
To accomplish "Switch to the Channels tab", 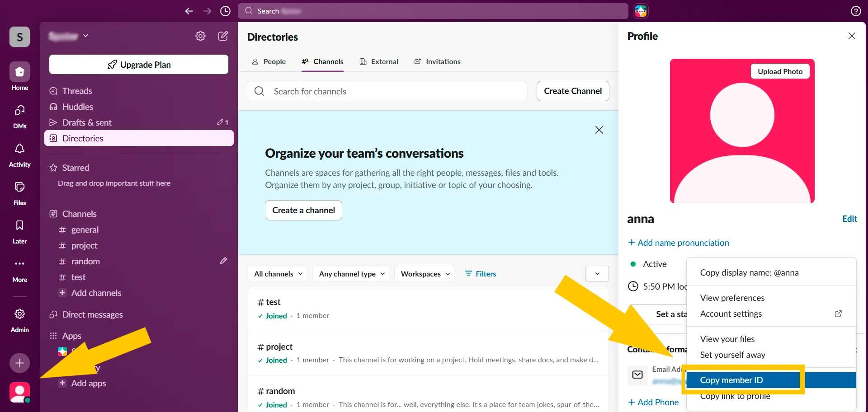I will click(323, 61).
